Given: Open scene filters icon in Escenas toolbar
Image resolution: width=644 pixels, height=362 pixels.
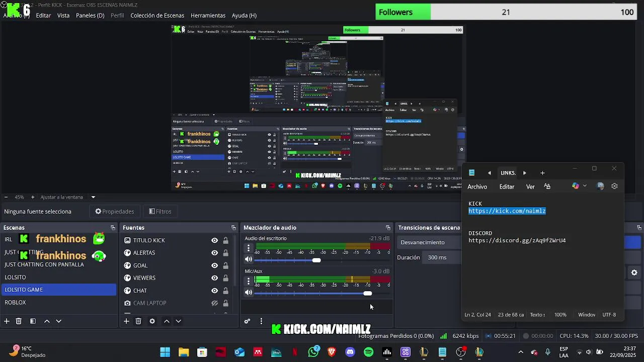Looking at the screenshot, I should (33, 321).
